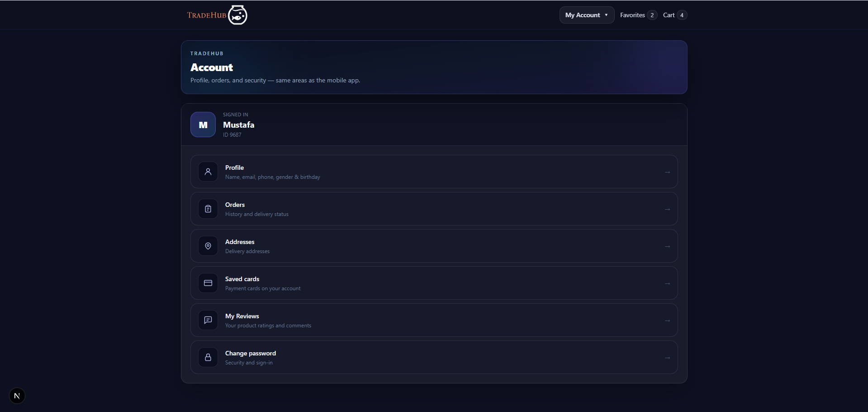
Task: Click the Change password lock icon
Action: click(208, 358)
